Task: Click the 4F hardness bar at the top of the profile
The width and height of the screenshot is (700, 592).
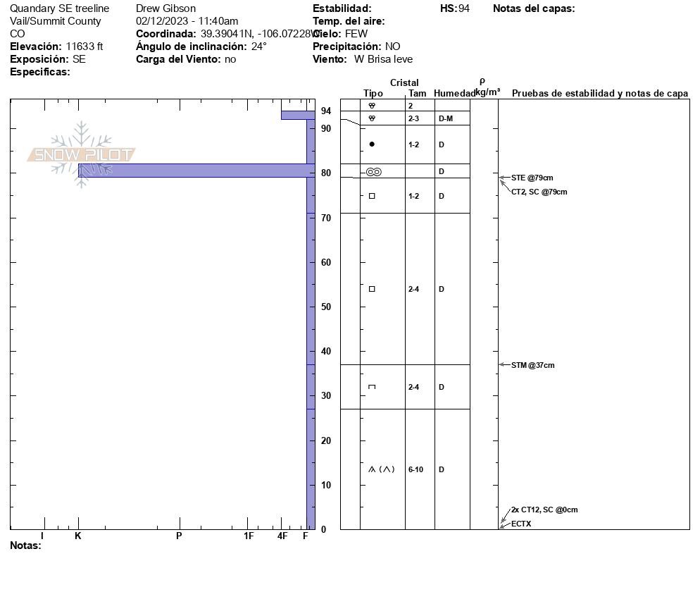Action: click(x=297, y=115)
